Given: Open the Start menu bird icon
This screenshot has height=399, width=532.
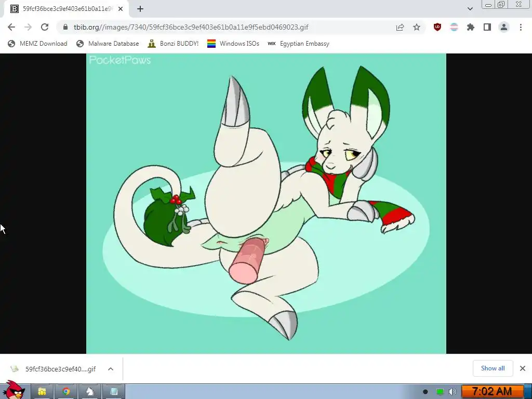Looking at the screenshot, I should [14, 390].
